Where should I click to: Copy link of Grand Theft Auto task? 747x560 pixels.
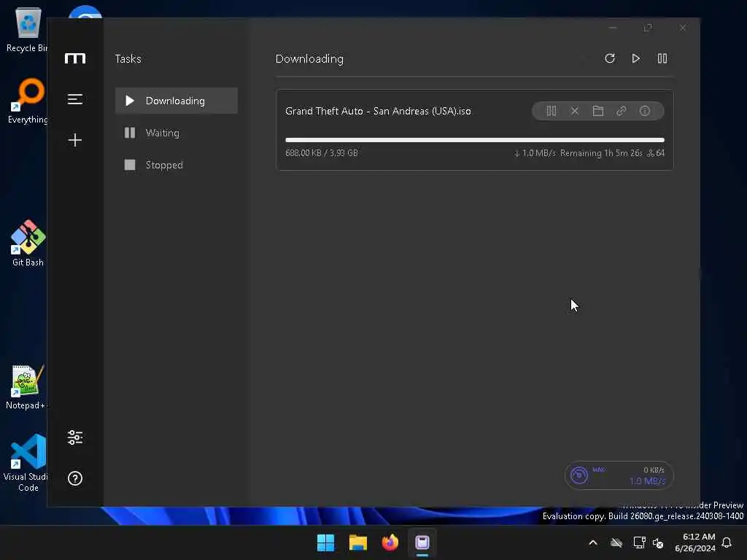click(x=622, y=111)
